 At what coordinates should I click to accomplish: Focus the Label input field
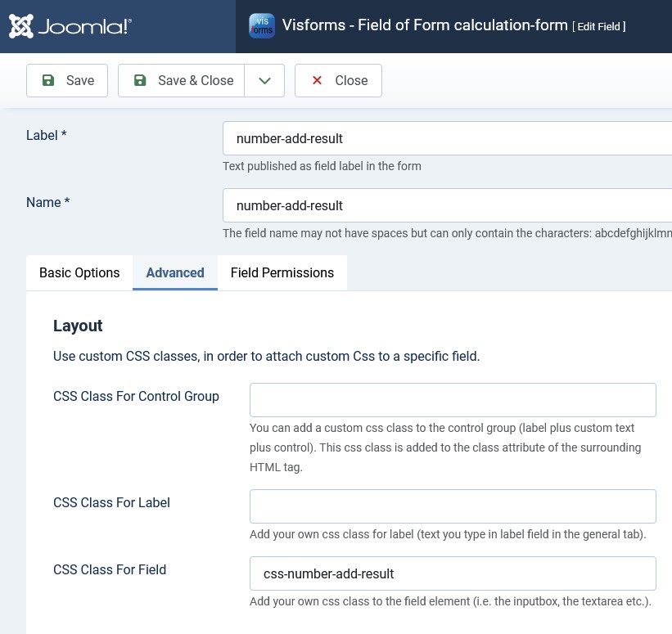448,138
